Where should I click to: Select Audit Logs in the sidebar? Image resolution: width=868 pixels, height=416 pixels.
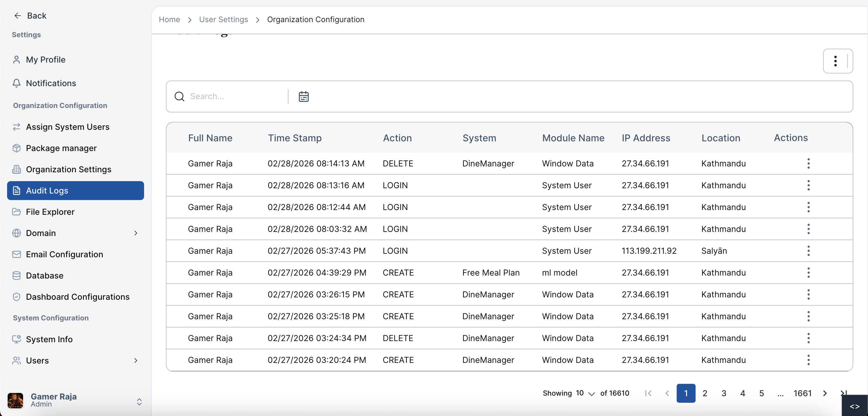tap(47, 190)
